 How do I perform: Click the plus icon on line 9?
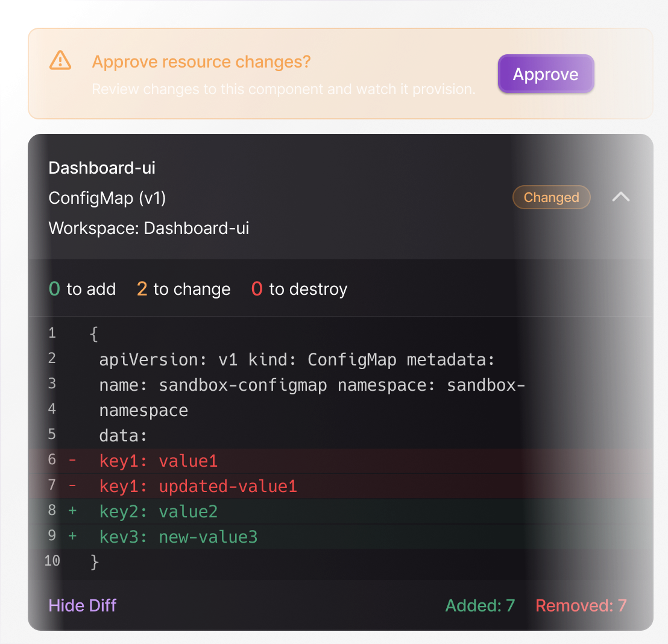click(72, 537)
